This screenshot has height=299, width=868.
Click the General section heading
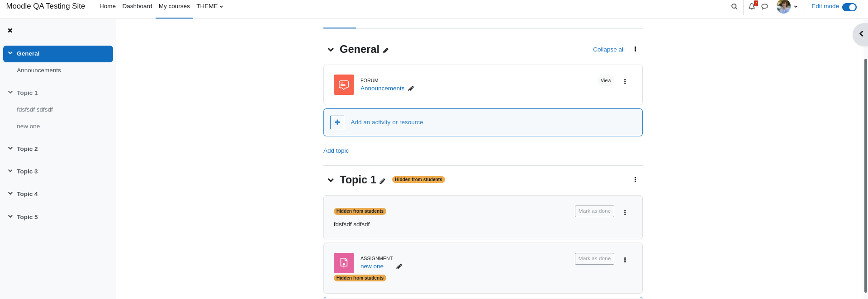360,49
